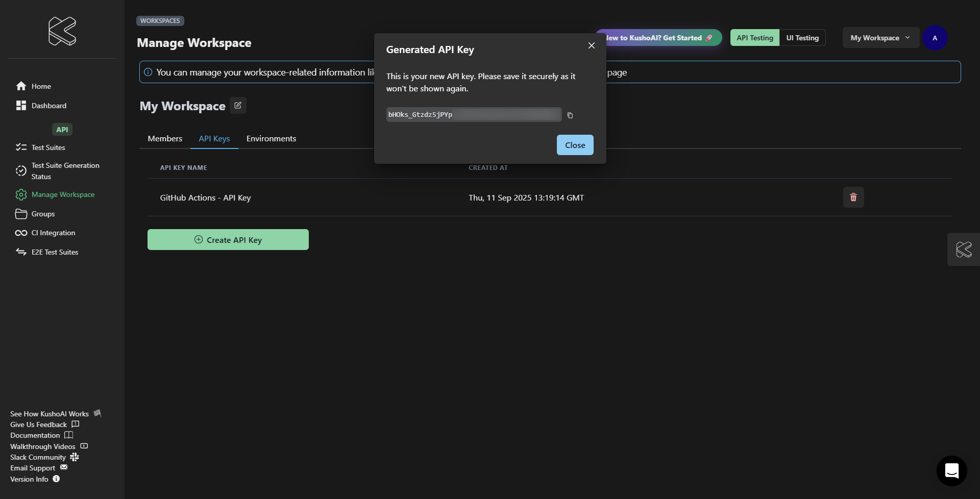Click the CI Integration infinity icon
This screenshot has height=499, width=980.
point(21,233)
